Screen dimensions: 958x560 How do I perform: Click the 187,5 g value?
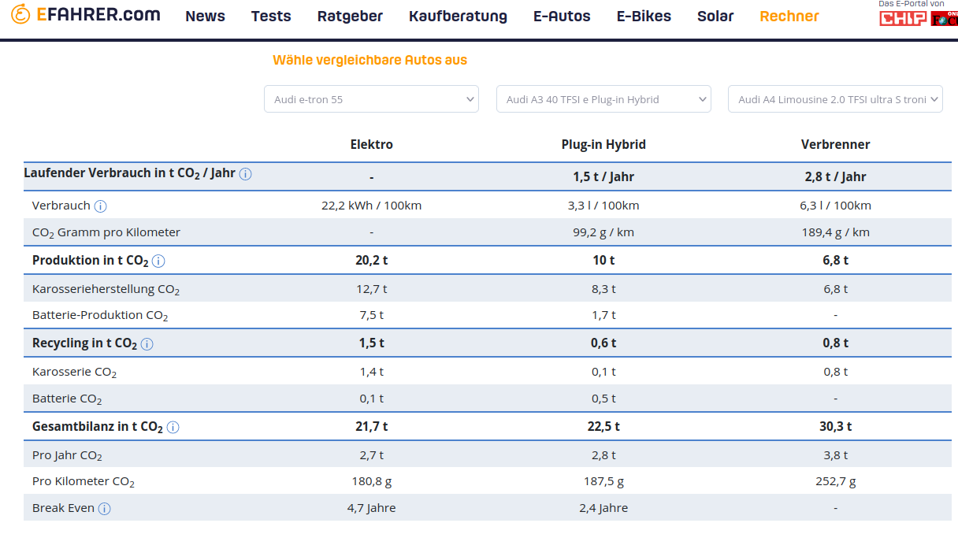pos(603,481)
